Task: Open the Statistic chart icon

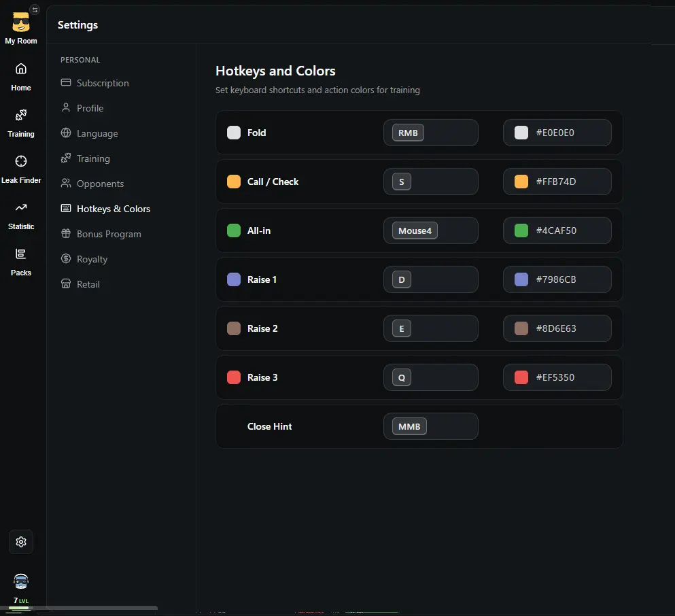Action: [20, 207]
